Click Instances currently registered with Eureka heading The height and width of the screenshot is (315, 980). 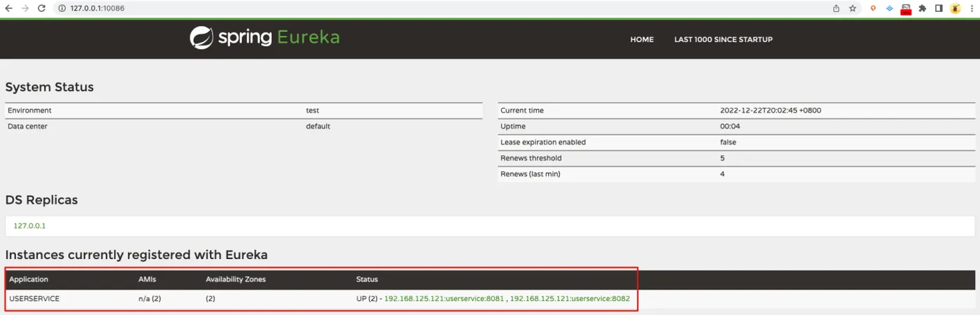pos(136,255)
